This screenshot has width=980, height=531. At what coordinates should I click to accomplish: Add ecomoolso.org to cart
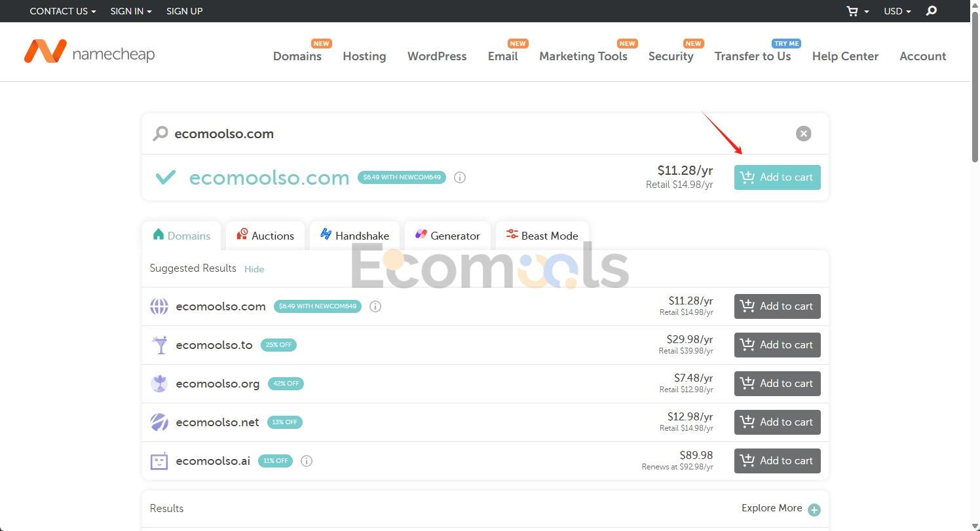coord(777,384)
